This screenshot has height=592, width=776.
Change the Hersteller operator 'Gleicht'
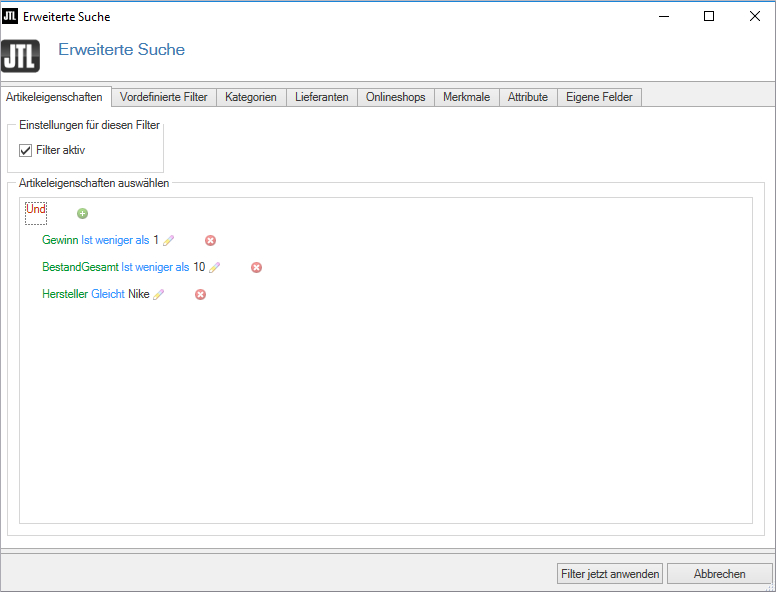click(108, 294)
